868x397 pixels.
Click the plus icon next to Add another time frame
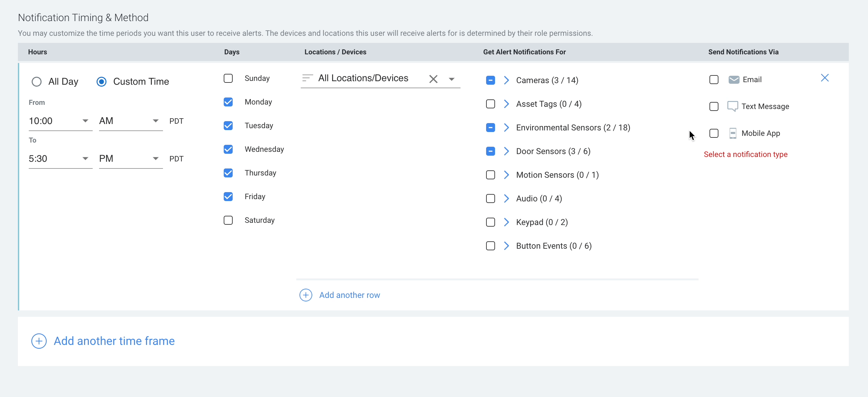point(39,341)
